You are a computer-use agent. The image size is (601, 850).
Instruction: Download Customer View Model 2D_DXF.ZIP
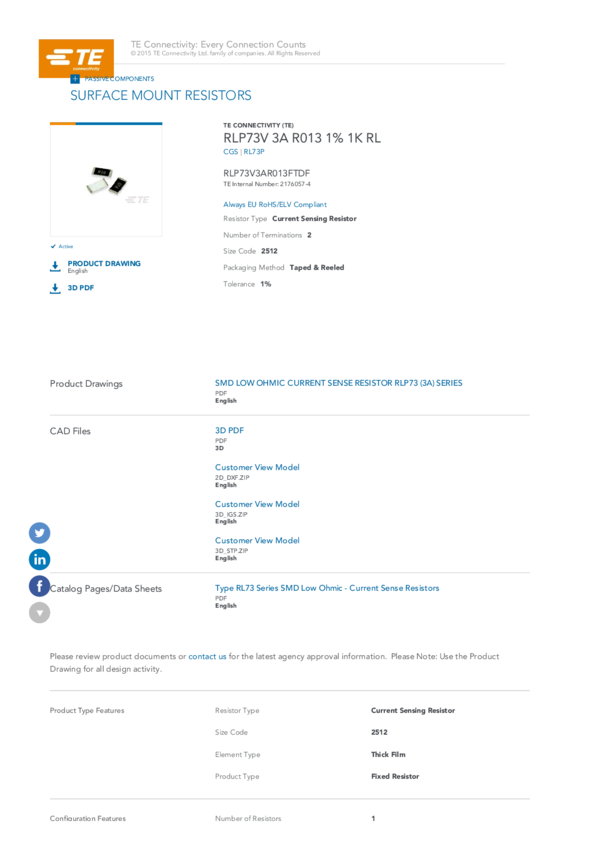257,467
